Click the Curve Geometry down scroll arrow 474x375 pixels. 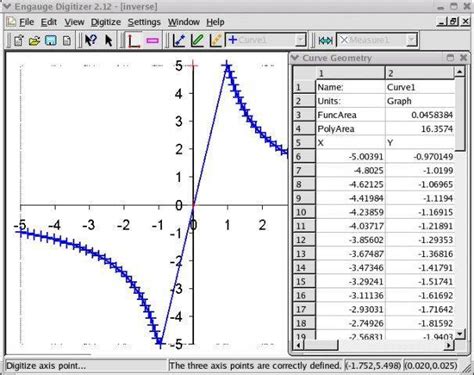[460, 334]
